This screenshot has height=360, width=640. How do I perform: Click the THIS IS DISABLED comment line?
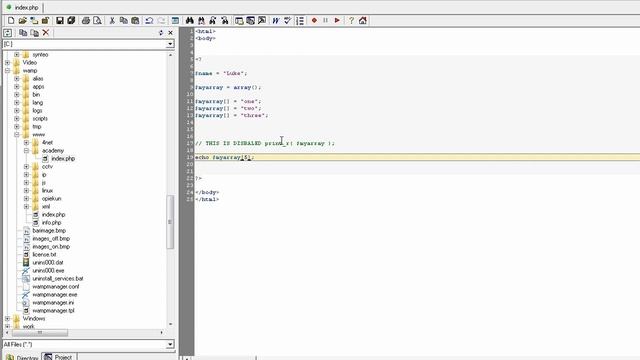pyautogui.click(x=265, y=143)
